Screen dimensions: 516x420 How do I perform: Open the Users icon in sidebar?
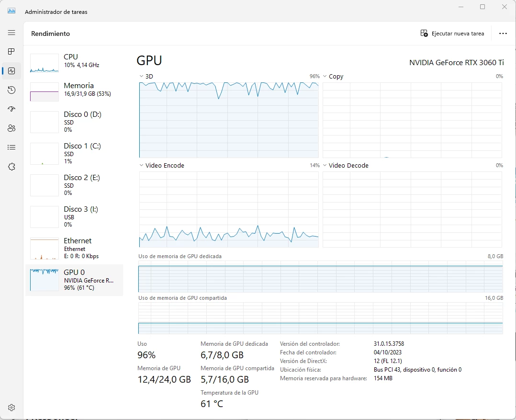11,128
